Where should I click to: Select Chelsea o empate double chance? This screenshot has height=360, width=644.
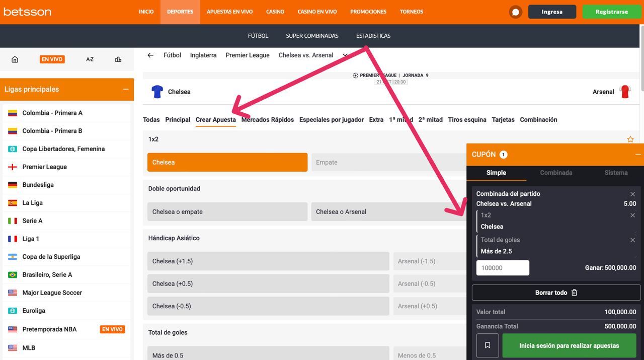(x=227, y=211)
